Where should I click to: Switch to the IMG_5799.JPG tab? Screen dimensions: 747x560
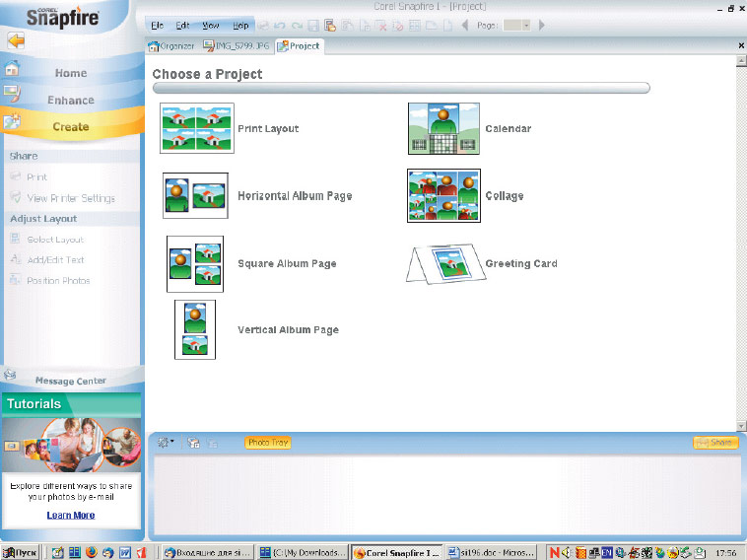(x=236, y=46)
